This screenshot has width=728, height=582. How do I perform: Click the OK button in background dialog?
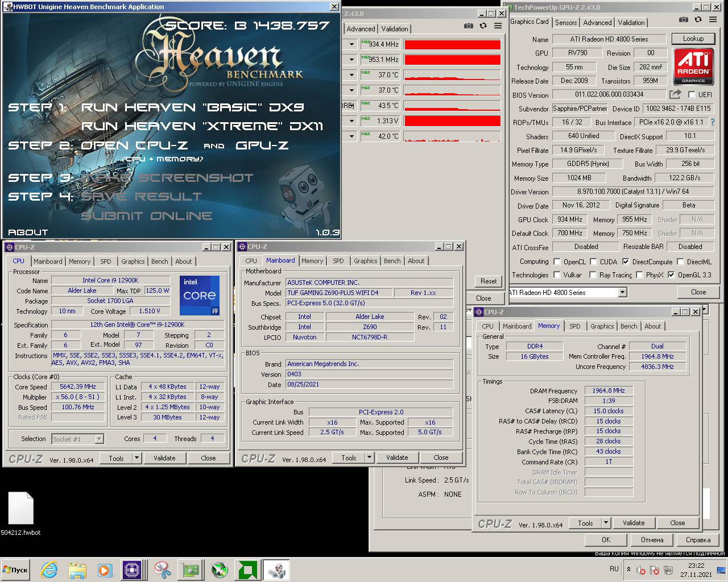(x=606, y=540)
